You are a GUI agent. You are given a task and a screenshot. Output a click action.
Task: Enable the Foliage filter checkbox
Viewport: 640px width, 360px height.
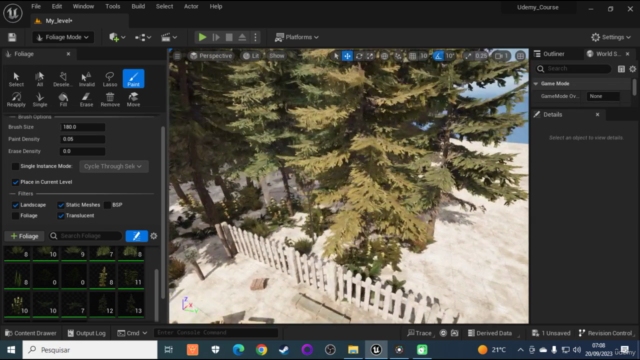coord(16,216)
